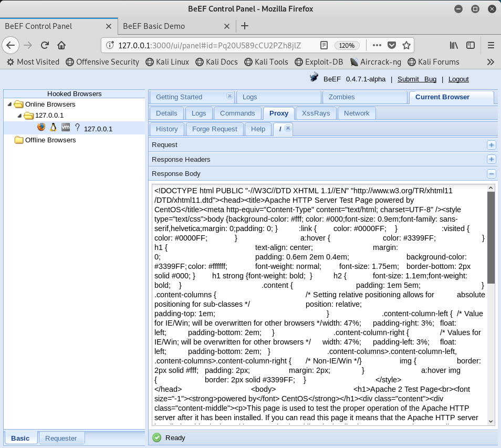Collapse the Online Browsers tree node
The image size is (501, 448).
[x=9, y=104]
